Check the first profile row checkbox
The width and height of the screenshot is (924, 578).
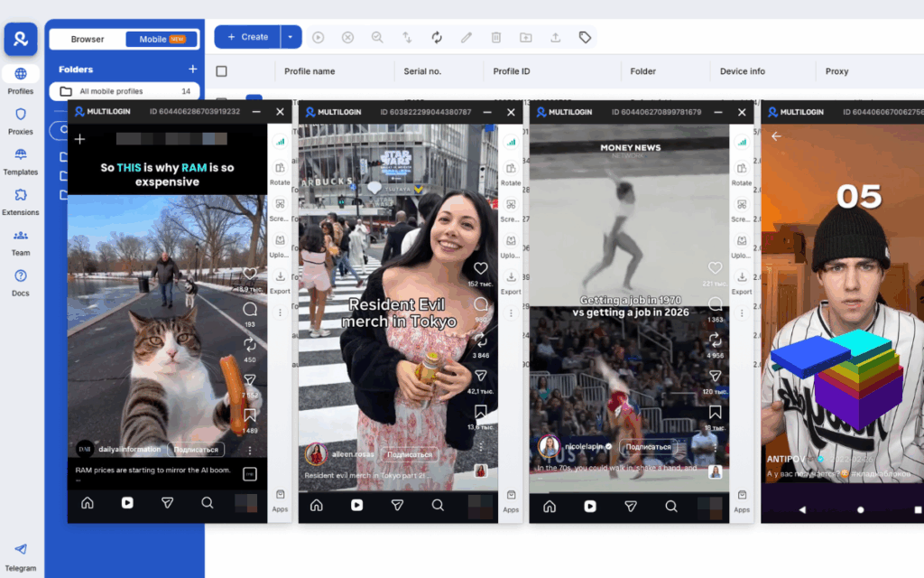(221, 99)
